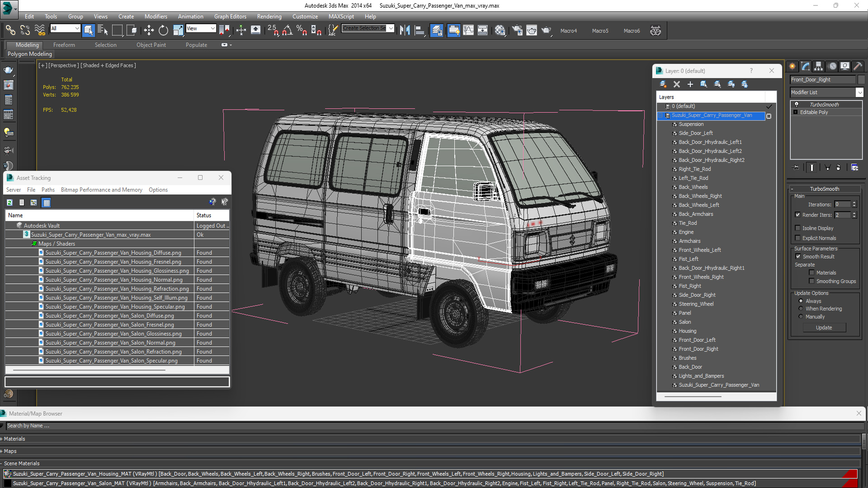Switch to the Freeform ribbon tab

[x=64, y=45]
